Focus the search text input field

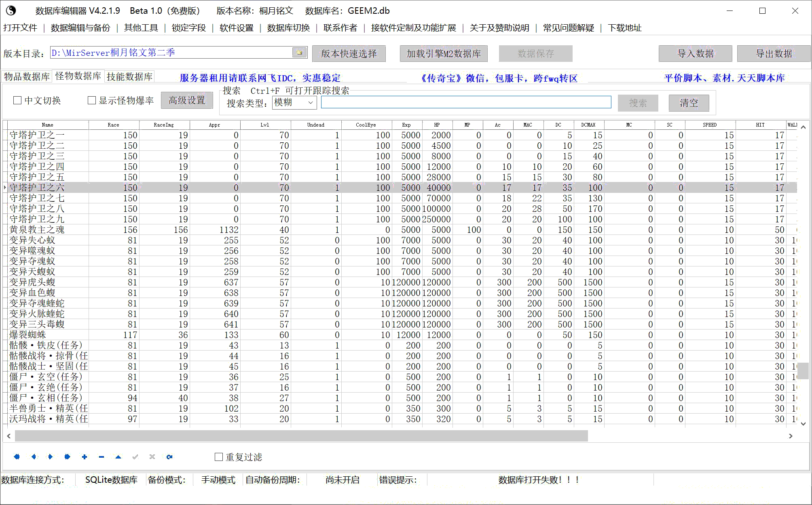click(466, 102)
